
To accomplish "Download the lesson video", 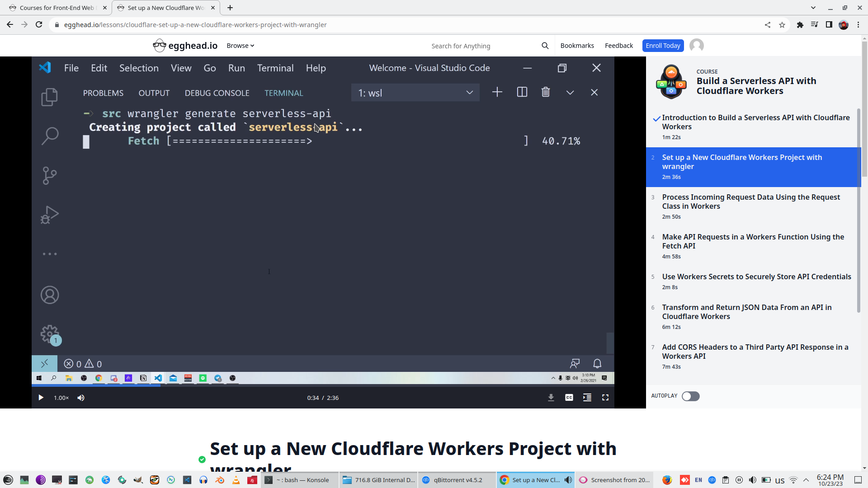I will coord(551,398).
